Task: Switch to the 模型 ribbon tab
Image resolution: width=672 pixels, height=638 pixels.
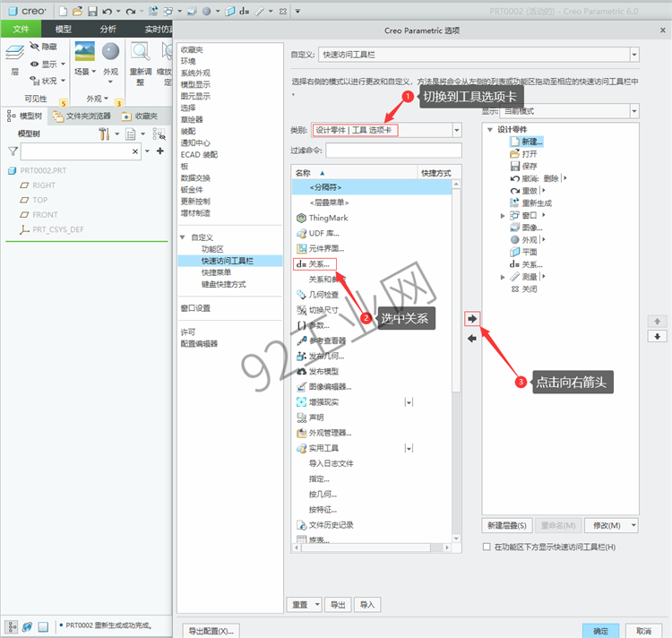Action: (x=64, y=29)
